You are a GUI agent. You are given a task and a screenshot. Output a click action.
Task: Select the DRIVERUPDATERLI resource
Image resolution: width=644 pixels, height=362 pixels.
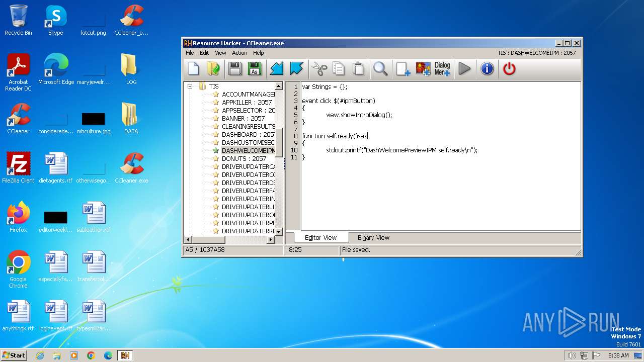pyautogui.click(x=248, y=207)
